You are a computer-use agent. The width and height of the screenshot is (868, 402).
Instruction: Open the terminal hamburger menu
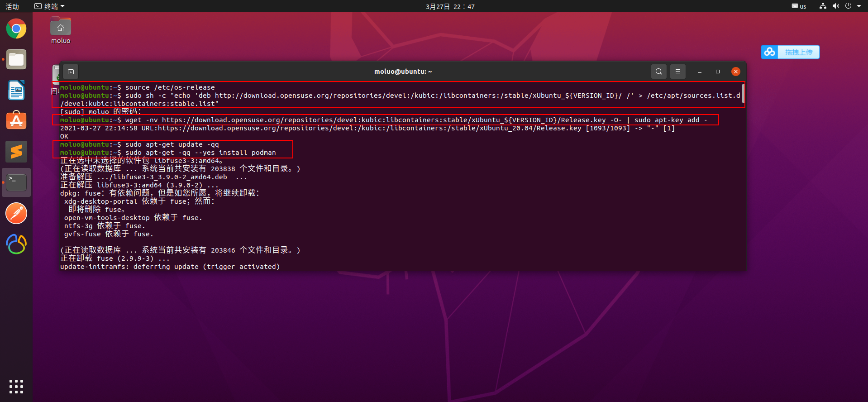(677, 72)
